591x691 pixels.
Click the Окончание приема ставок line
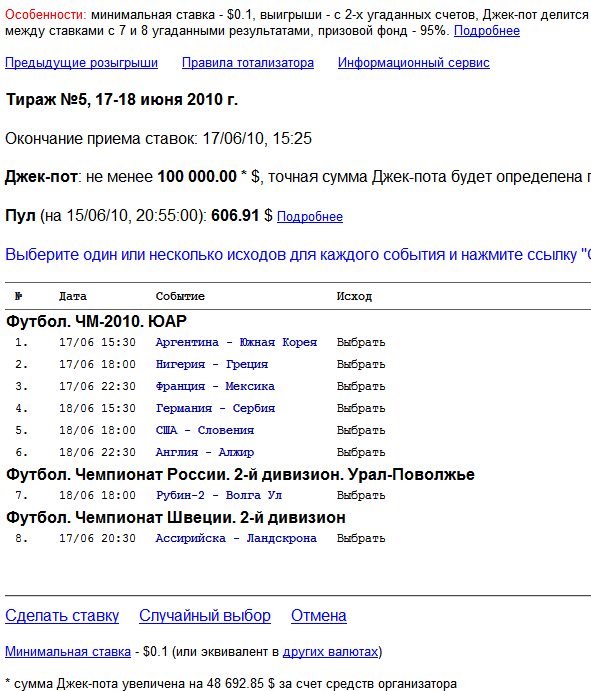pyautogui.click(x=159, y=139)
